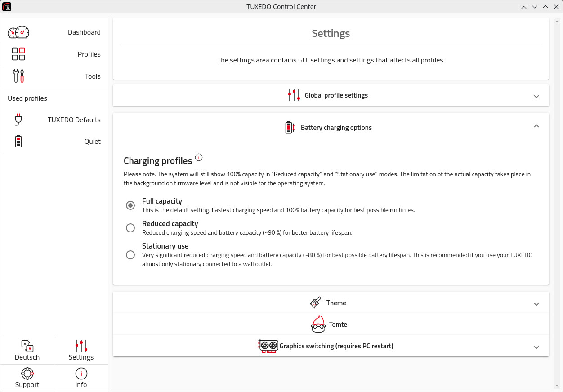Expand Global profile settings chevron
The image size is (563, 392).
coord(536,96)
